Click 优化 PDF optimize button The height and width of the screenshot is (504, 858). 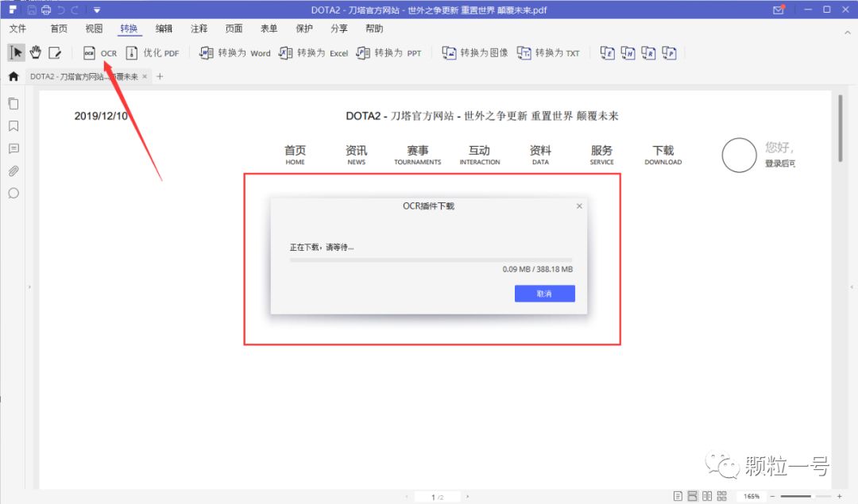153,53
